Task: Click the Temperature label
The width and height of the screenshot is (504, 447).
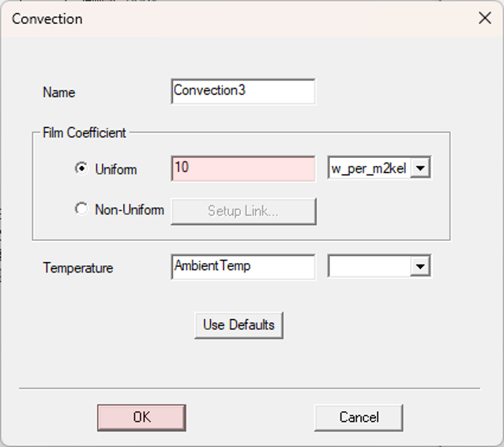Action: point(77,268)
